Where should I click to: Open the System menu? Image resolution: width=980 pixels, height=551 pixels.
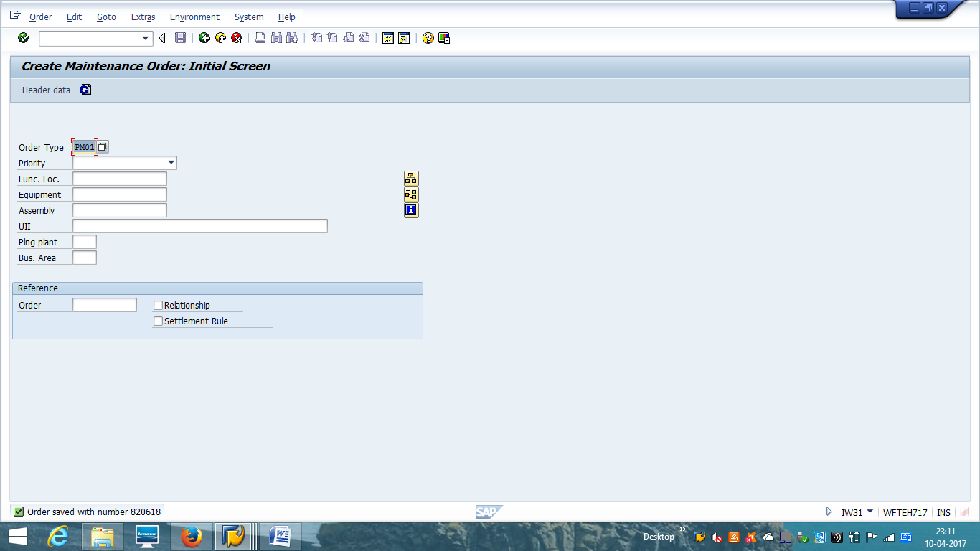pos(249,17)
